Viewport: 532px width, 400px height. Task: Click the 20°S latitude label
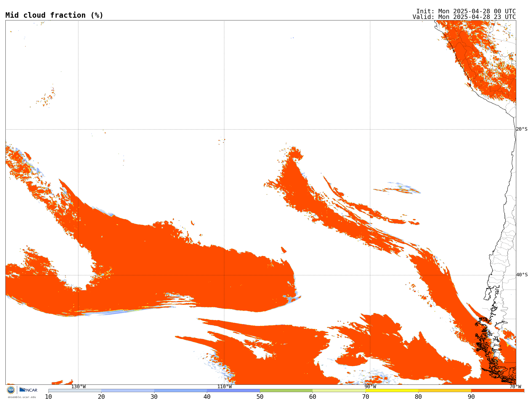522,129
